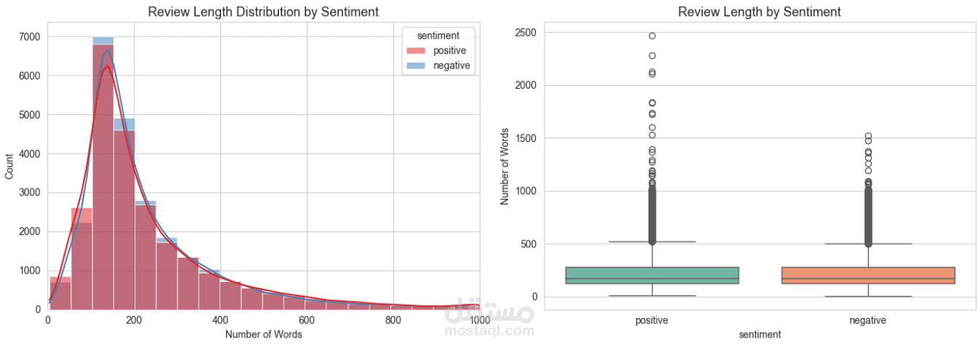
Task: Click the 'negative' tick label under the boxplot
Action: tap(868, 320)
